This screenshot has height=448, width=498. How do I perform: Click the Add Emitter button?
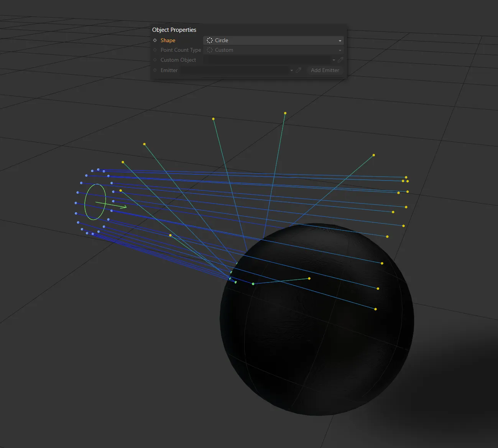click(x=324, y=70)
